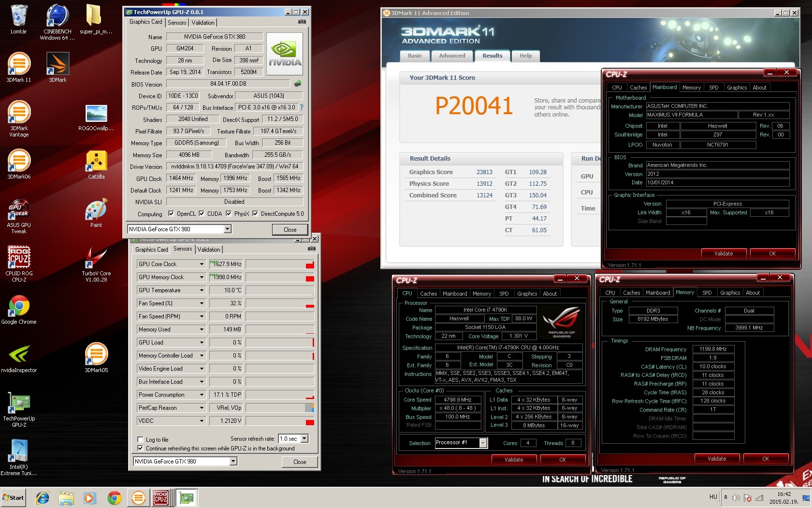The image size is (812, 508).
Task: Toggle the PhysX checkbox in GPU-Z
Action: pos(229,213)
